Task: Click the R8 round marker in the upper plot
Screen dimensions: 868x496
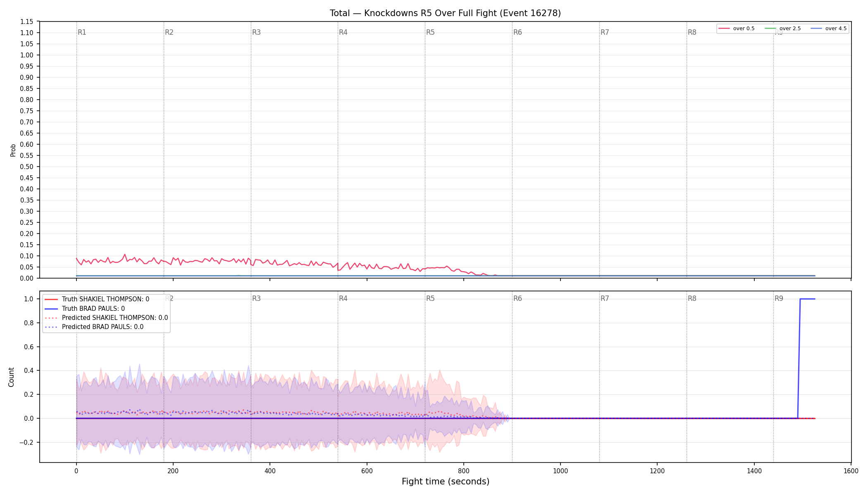Action: coord(692,32)
